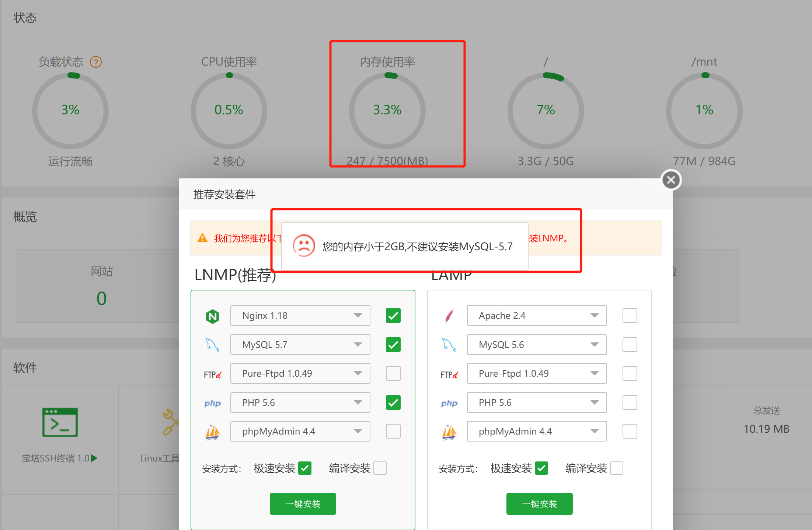Open the MySQL 5.7 version dropdown
The image size is (812, 530).
pyautogui.click(x=300, y=345)
